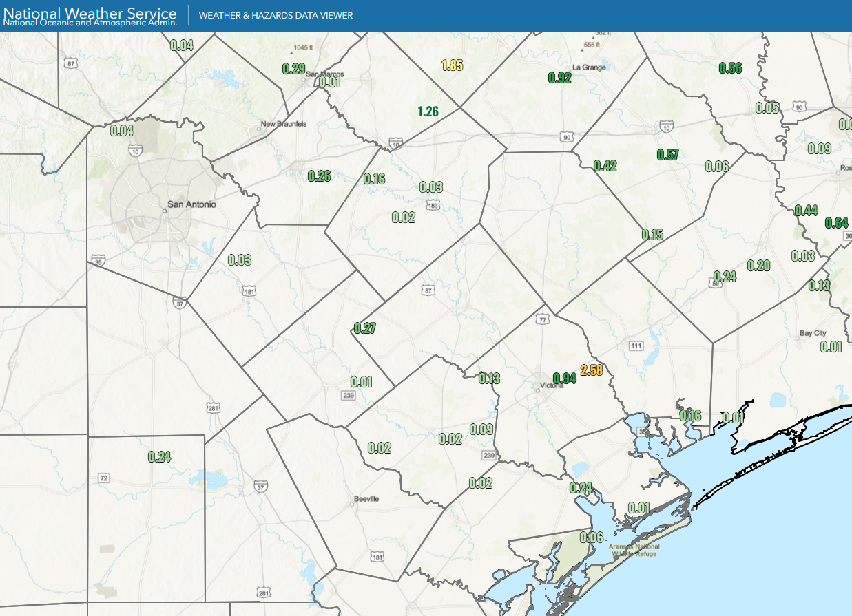Viewport: 852px width, 616px height.
Task: Click the San Marcos city label
Action: [x=325, y=74]
